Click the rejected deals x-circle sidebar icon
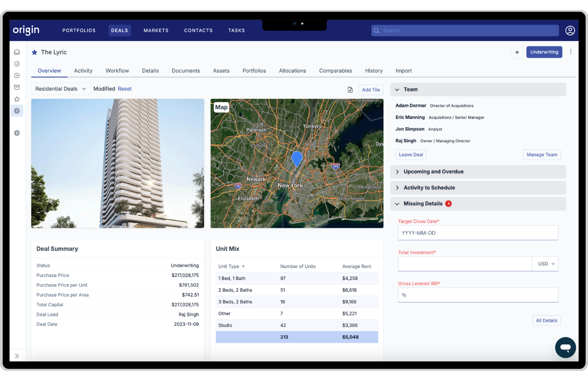 point(17,75)
